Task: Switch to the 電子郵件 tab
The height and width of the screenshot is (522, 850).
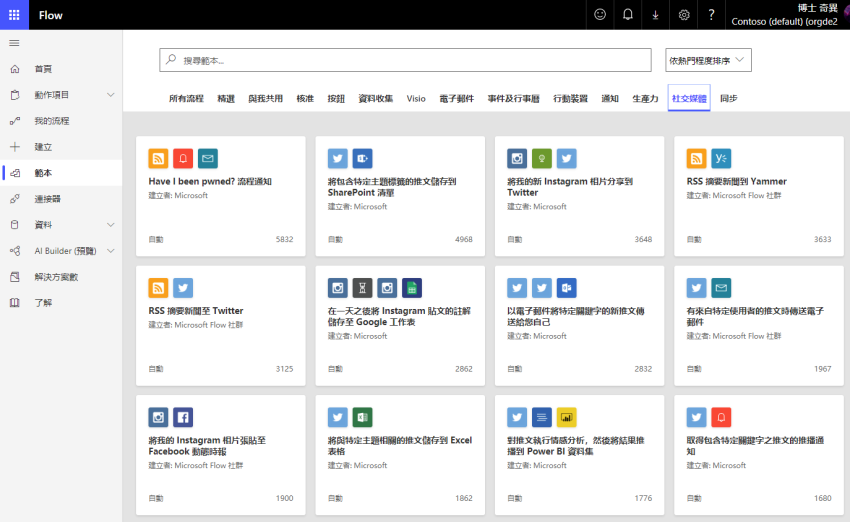Action: tap(456, 99)
